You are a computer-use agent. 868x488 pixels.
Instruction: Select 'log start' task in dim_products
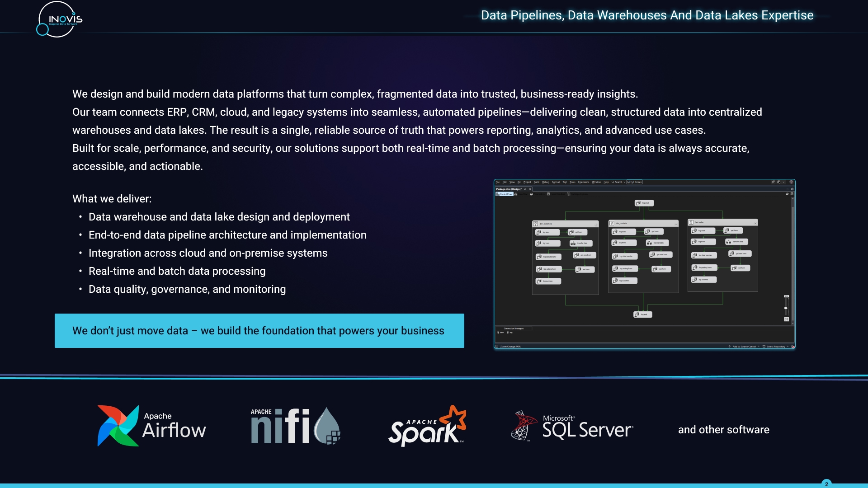click(x=624, y=232)
